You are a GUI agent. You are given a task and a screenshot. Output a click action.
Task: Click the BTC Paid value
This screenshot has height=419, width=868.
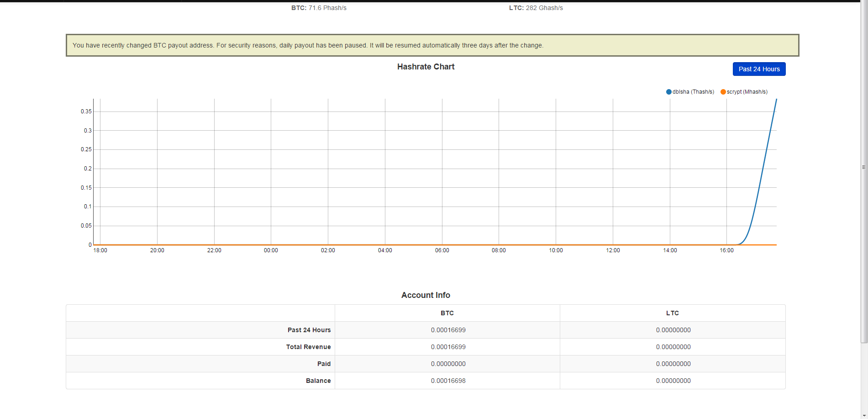448,364
